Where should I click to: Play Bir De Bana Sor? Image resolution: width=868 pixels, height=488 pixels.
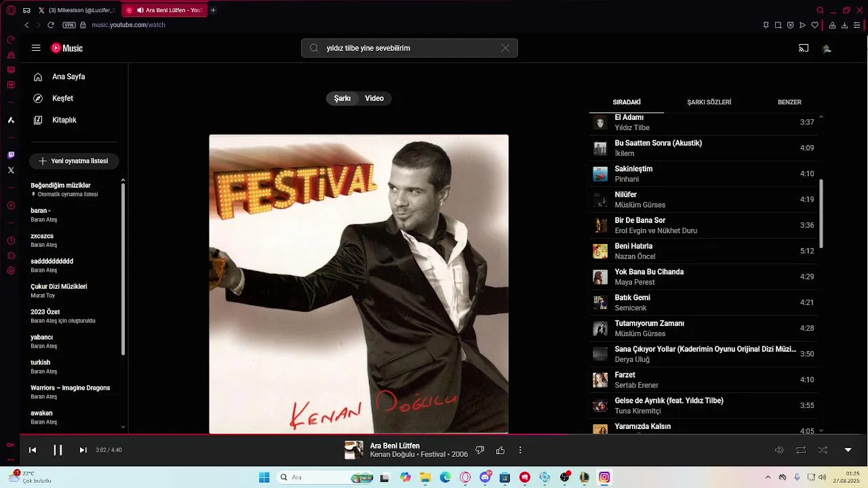pyautogui.click(x=703, y=225)
